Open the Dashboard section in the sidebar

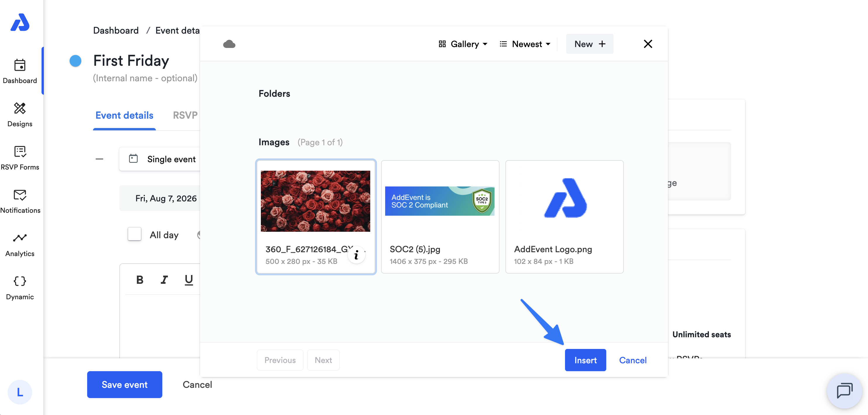[20, 71]
